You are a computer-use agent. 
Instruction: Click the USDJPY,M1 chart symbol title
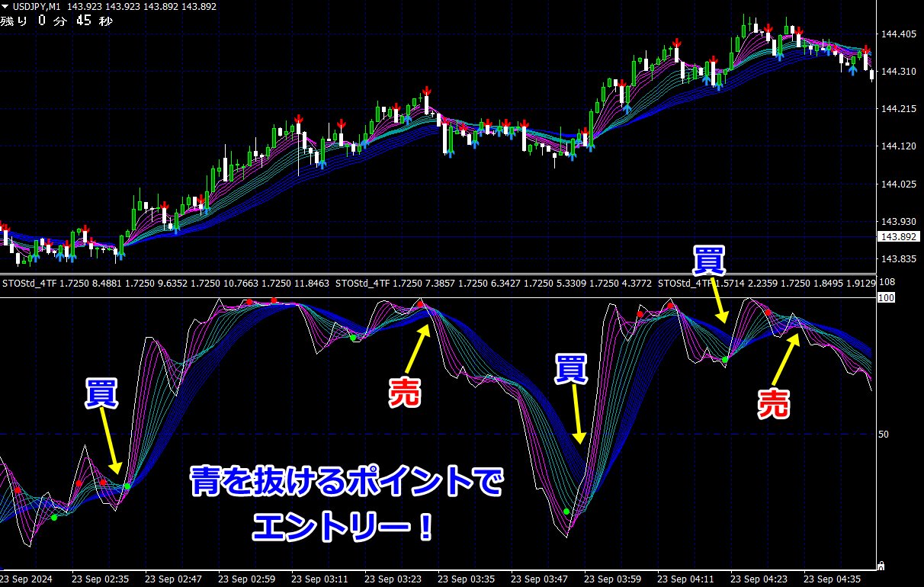[36, 6]
